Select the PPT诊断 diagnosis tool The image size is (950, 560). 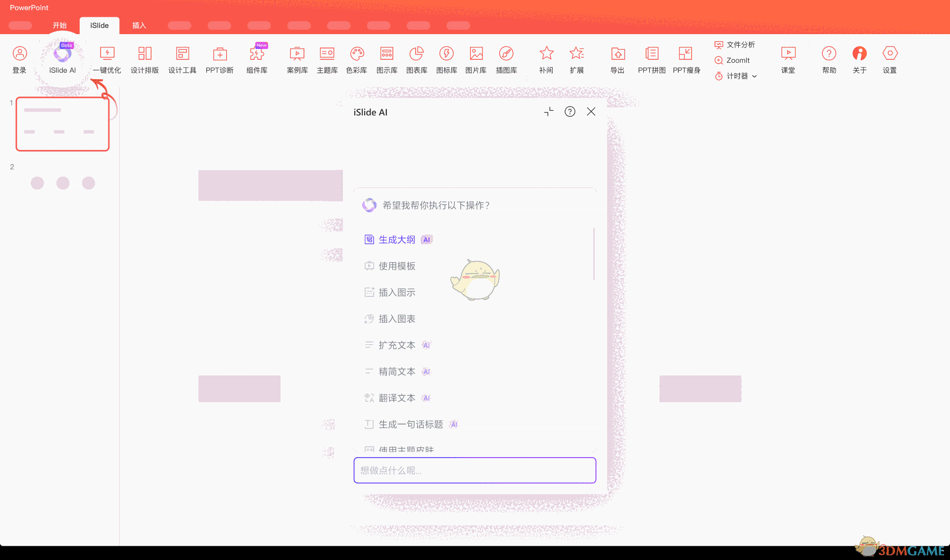pos(219,59)
